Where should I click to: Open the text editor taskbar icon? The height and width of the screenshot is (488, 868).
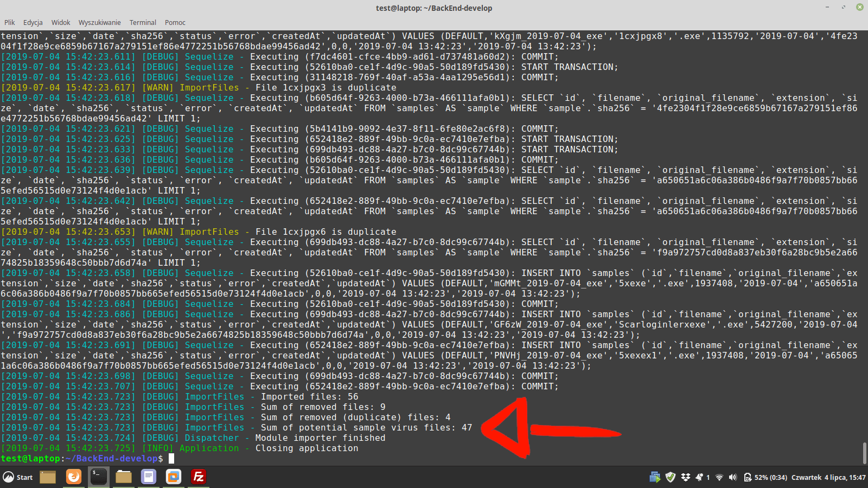coord(149,477)
